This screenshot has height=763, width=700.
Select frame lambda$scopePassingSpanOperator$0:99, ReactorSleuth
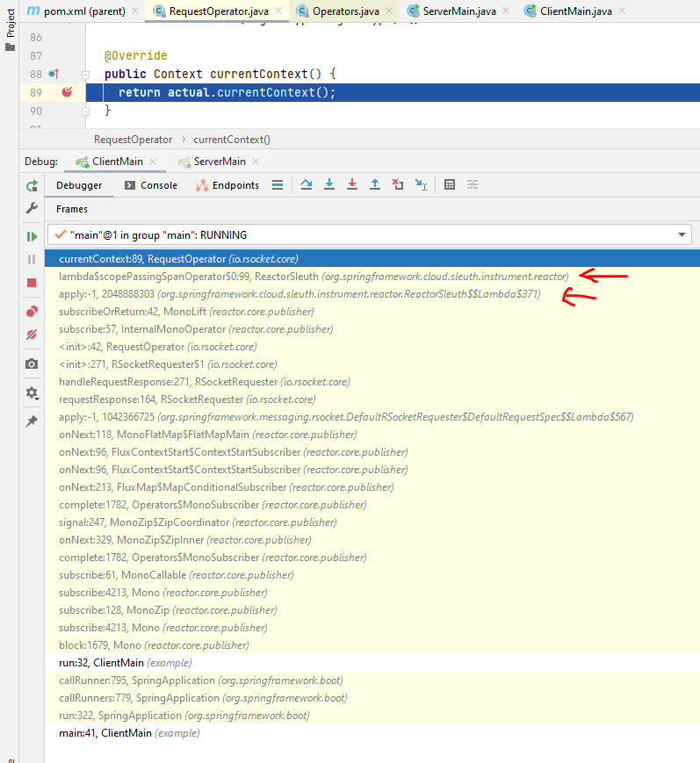pyautogui.click(x=372, y=277)
